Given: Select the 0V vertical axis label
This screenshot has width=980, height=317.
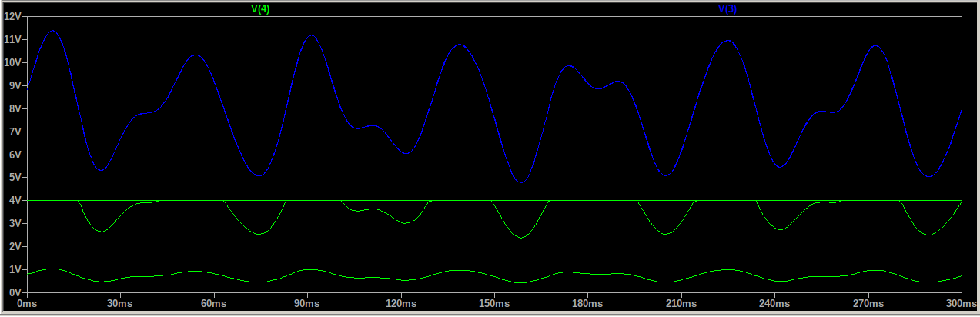Looking at the screenshot, I should tap(16, 293).
